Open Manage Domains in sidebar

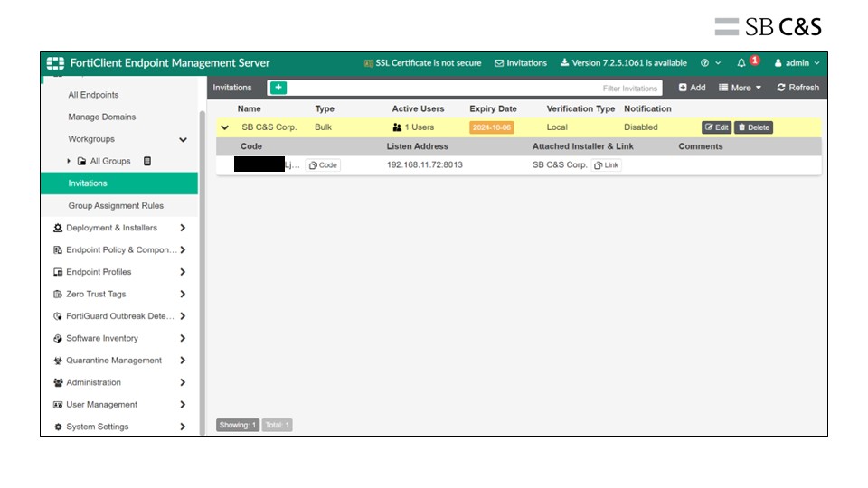102,117
